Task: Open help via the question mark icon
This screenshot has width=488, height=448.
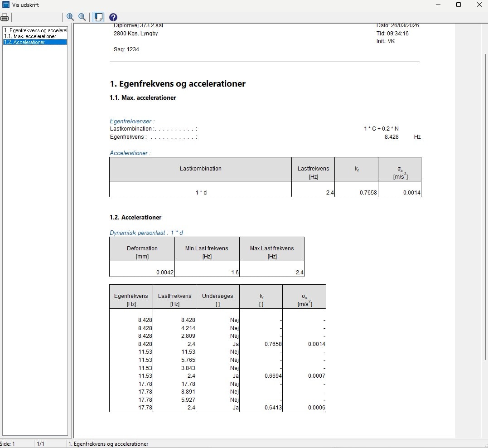Action: [113, 17]
